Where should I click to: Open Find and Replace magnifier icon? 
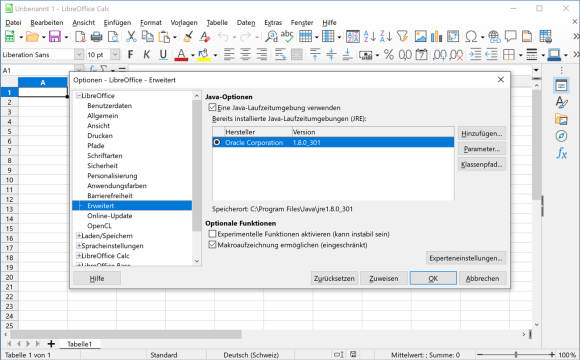(x=271, y=37)
